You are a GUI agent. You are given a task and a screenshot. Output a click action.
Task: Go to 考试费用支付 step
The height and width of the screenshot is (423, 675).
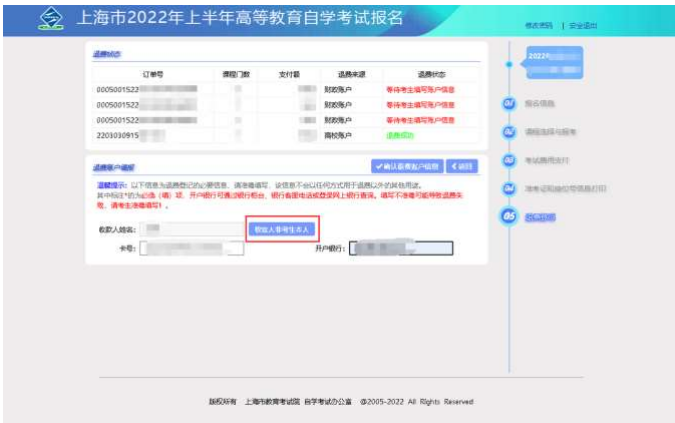point(548,160)
